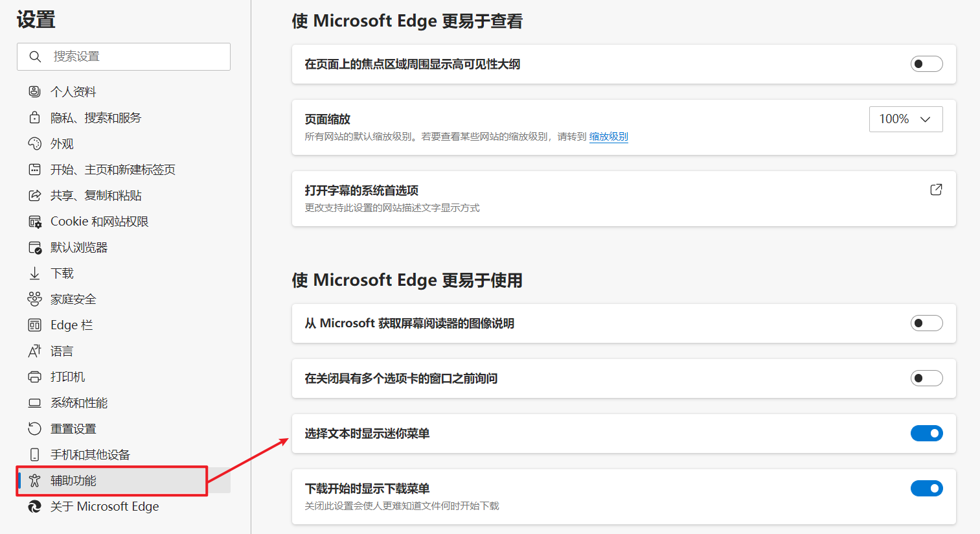This screenshot has height=534, width=980.
Task: Follow the 缩放级别 link
Action: pyautogui.click(x=608, y=137)
